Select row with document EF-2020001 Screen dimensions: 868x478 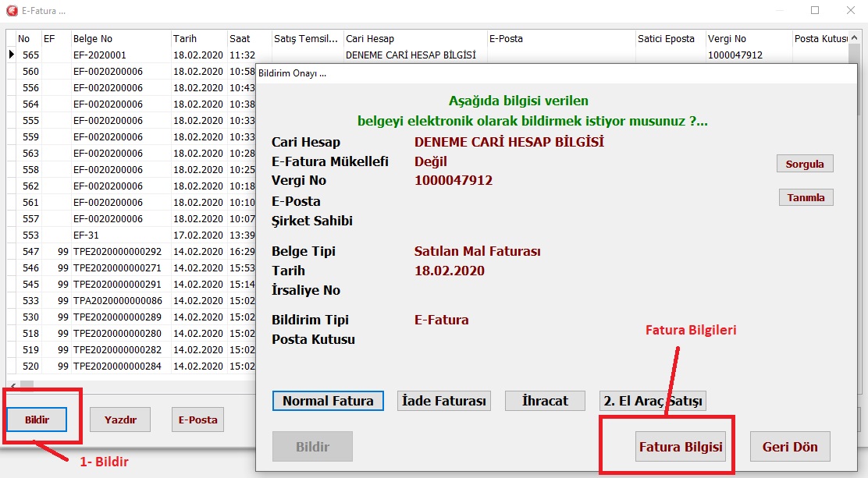[x=100, y=55]
